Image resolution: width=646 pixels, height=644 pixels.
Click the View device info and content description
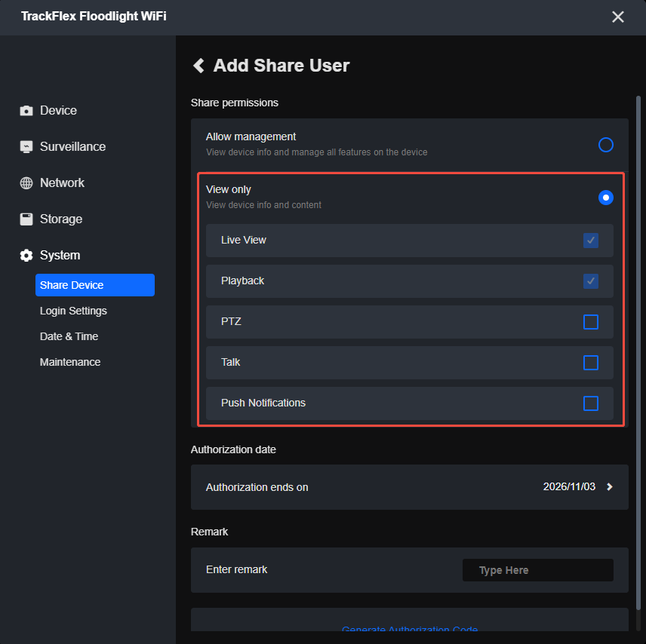(263, 205)
